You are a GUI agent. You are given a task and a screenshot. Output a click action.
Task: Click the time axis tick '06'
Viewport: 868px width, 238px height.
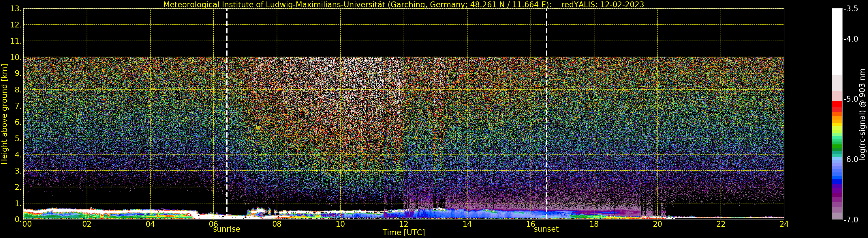click(x=213, y=224)
